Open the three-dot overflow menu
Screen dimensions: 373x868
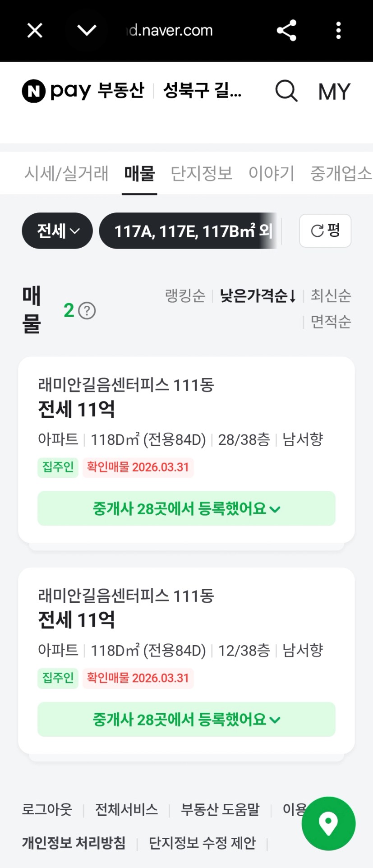point(338,31)
